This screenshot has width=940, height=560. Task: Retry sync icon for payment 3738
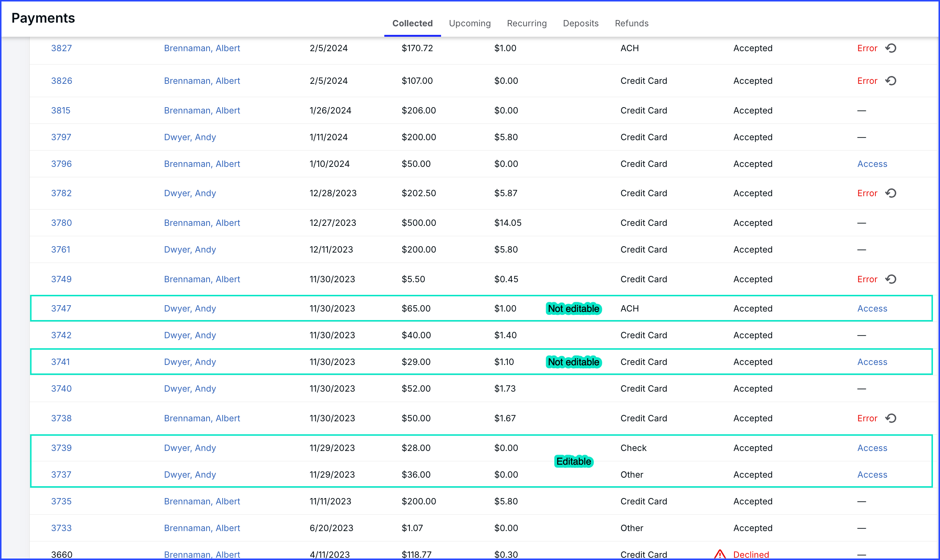[891, 418]
